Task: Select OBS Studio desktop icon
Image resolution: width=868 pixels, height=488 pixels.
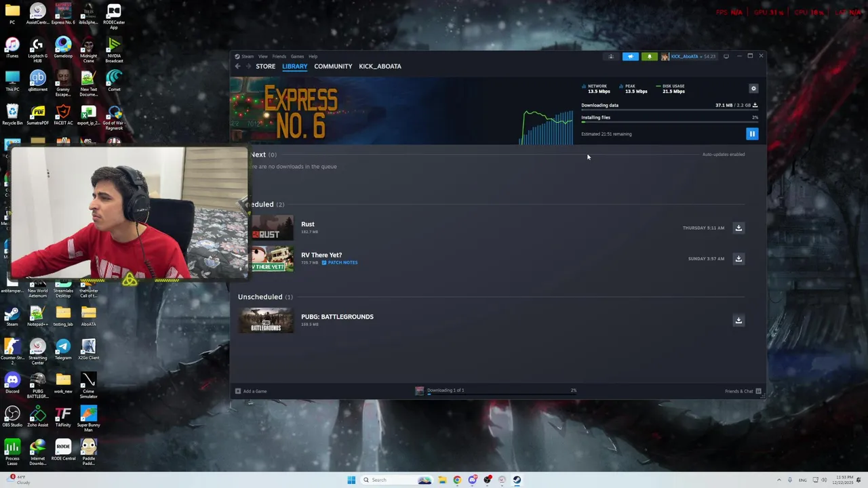Action: pos(12,416)
